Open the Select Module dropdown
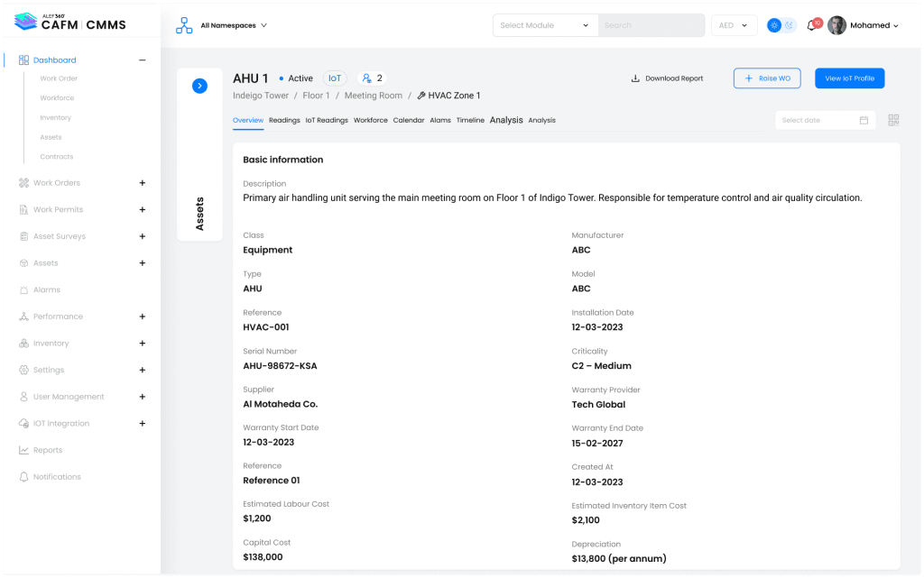 tap(545, 25)
